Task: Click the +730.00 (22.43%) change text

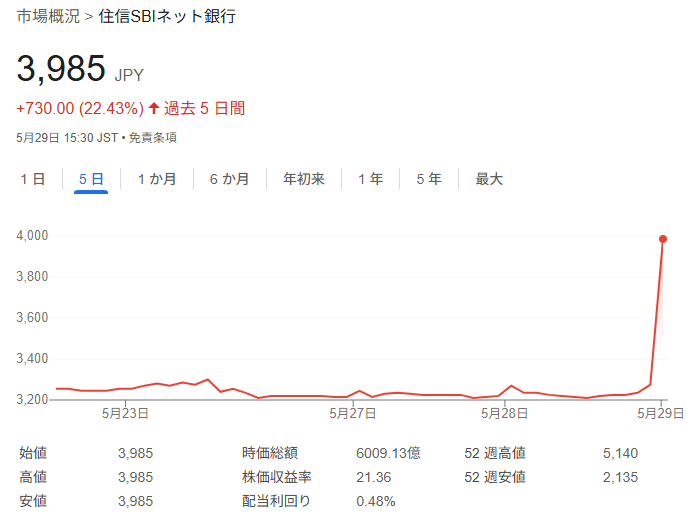Action: pos(80,109)
